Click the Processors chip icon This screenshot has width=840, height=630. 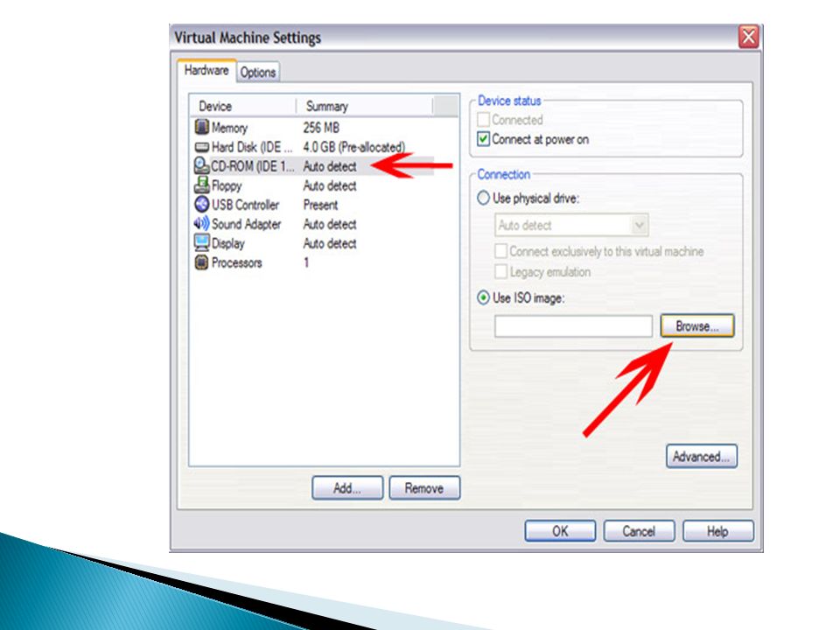[x=201, y=262]
